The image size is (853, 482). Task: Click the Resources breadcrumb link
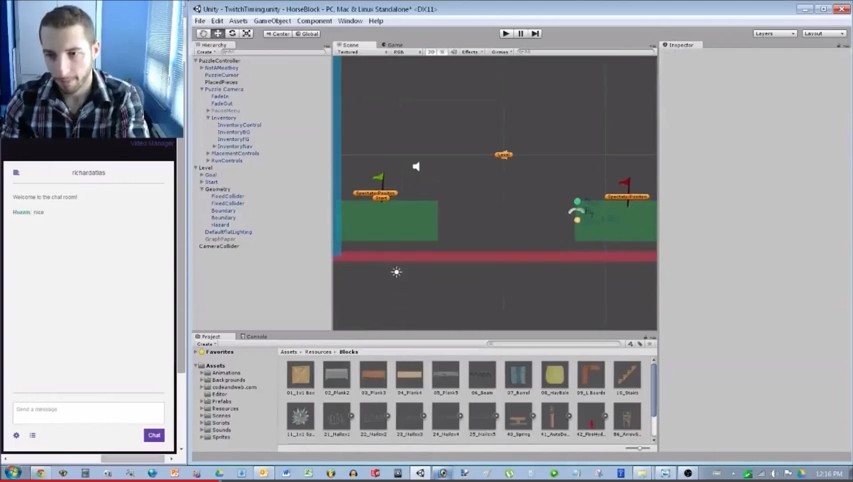point(318,352)
